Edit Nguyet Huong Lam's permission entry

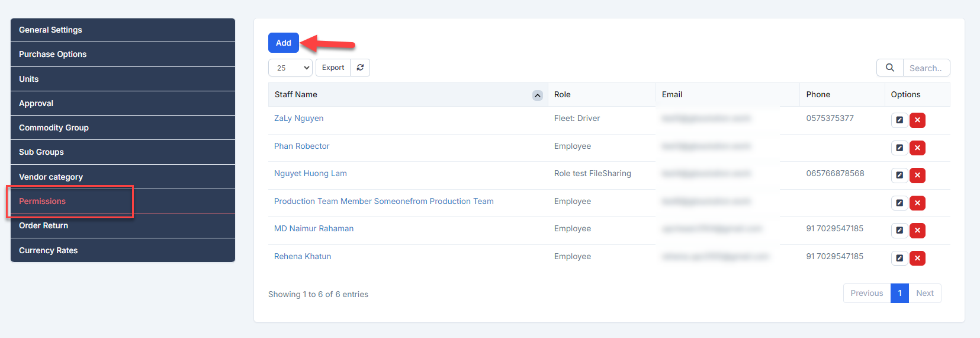(899, 176)
